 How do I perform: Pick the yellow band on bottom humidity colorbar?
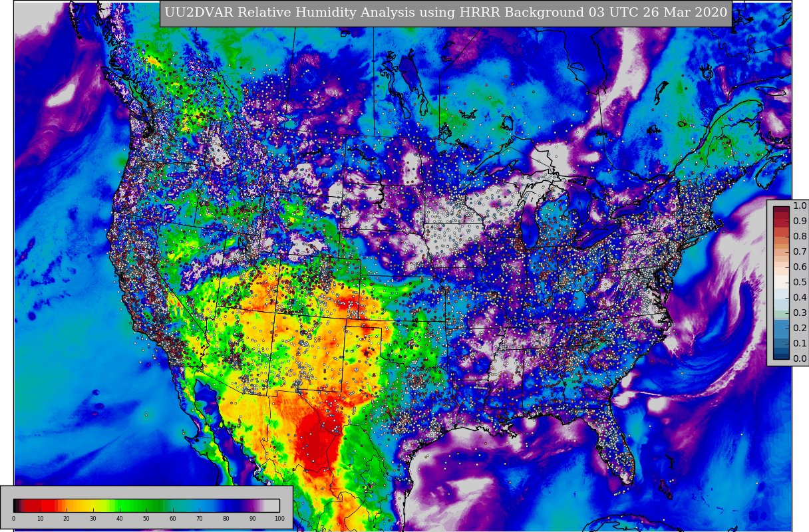point(94,505)
